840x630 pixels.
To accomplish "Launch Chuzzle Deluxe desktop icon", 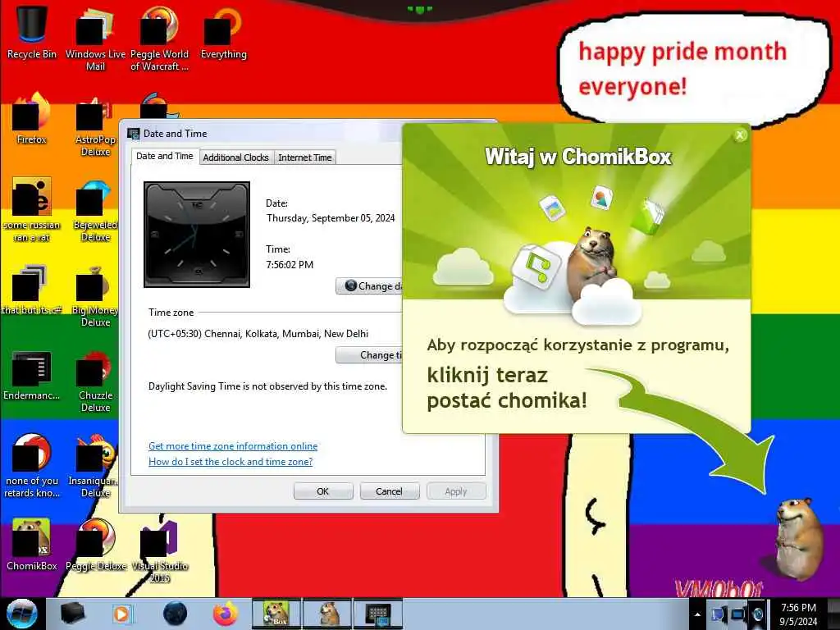I will [95, 381].
